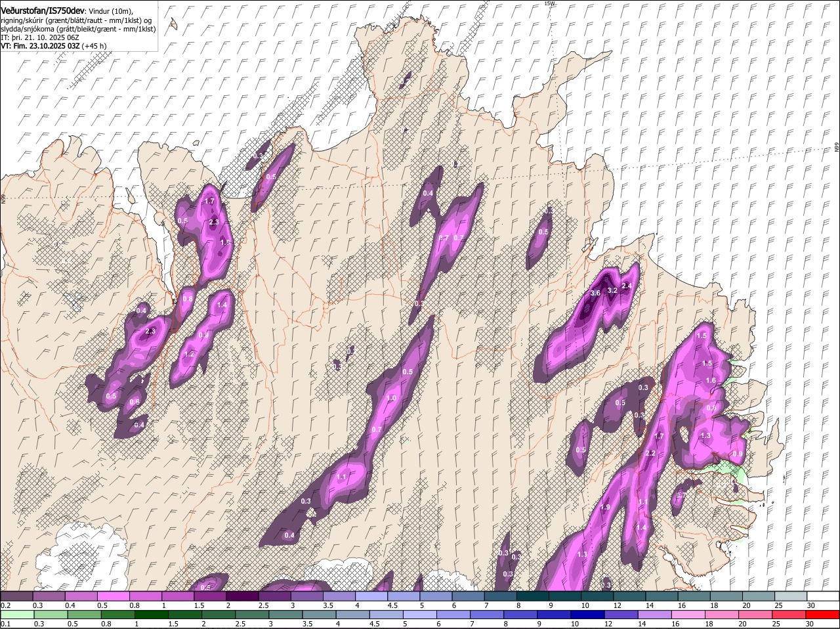
Task: Click the lower legend swatch starting at 0.5
Action: 84,615
